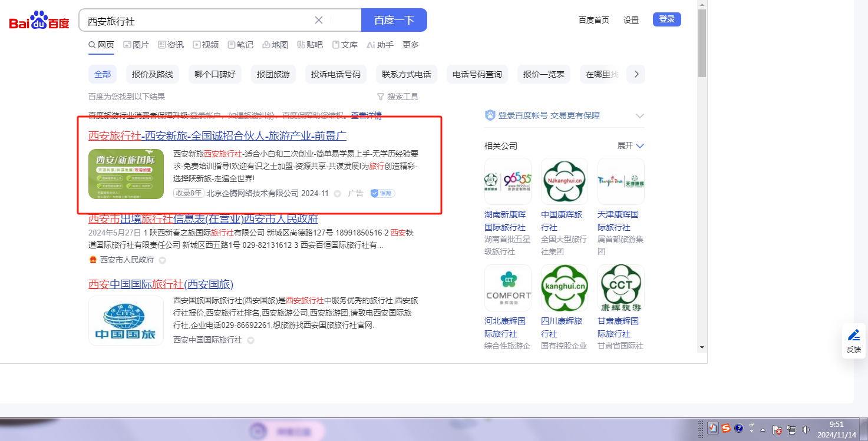This screenshot has width=868, height=441.
Task: Click the page's vertical scrollbar thumb
Action: (702, 42)
